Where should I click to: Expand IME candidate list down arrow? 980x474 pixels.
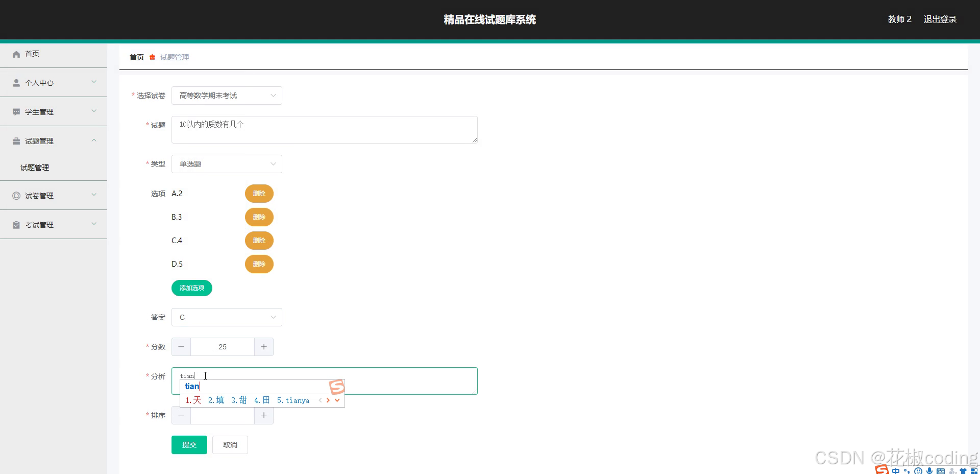[x=337, y=400]
